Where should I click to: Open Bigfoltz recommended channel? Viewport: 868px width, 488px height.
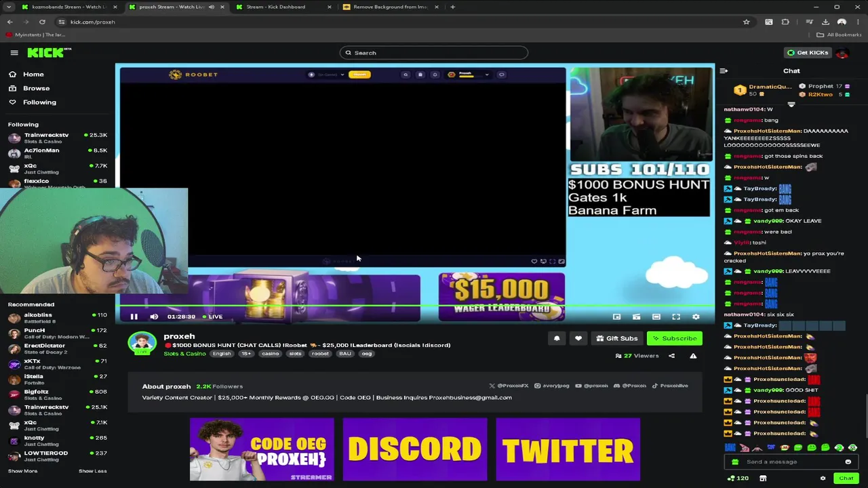(58, 394)
